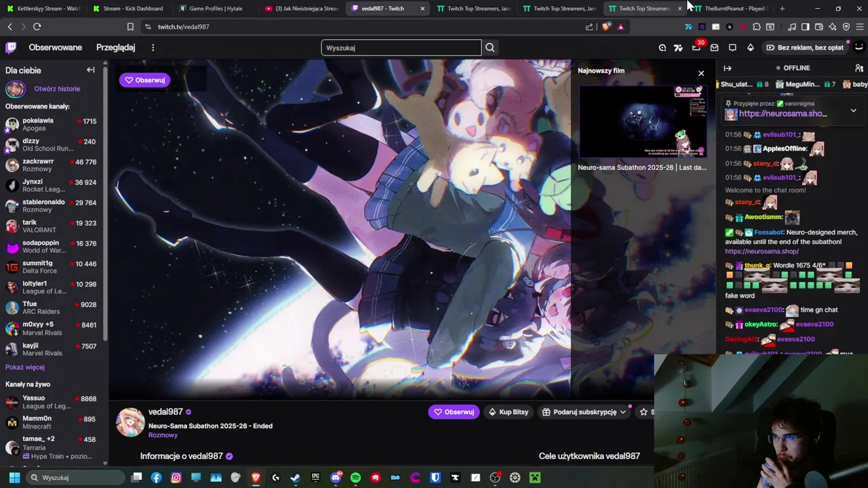This screenshot has height=488, width=868.
Task: Open Epic Games launcher from taskbar
Action: [315, 478]
